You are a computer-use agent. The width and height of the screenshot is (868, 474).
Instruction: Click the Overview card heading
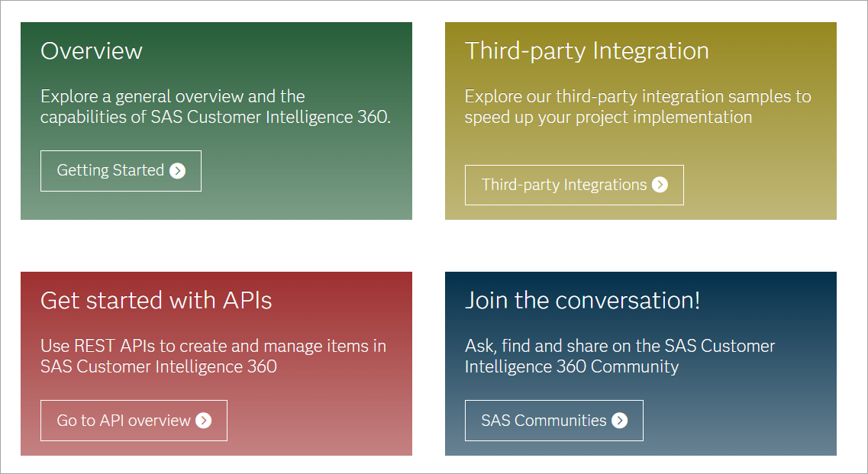92,51
